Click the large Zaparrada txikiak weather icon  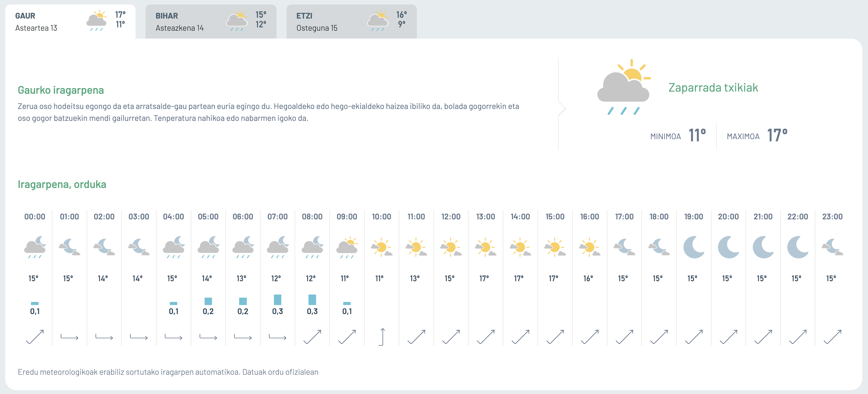[x=624, y=87]
